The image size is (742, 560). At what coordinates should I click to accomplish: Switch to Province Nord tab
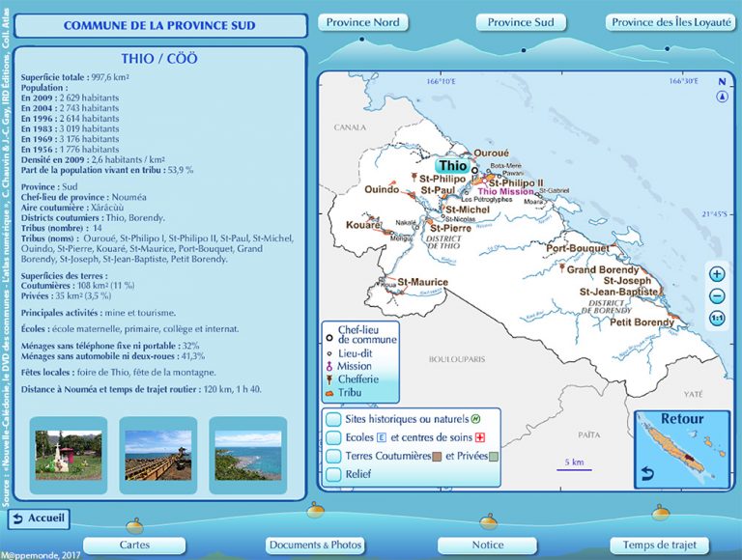tap(362, 22)
